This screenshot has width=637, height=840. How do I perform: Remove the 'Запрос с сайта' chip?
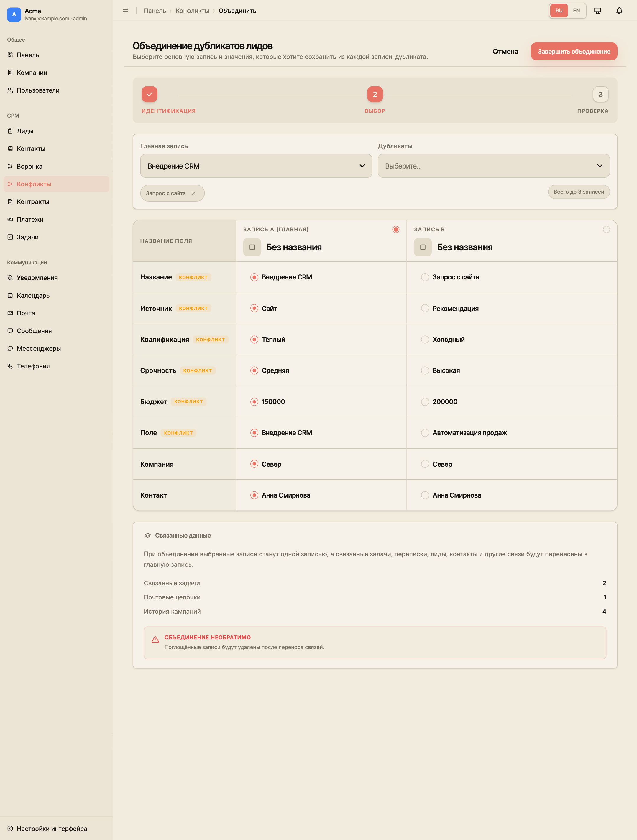194,193
